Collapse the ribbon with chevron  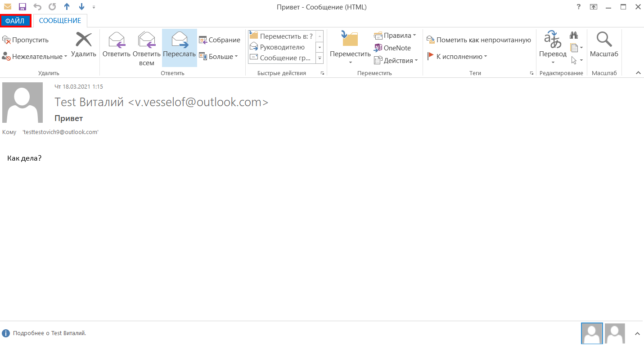click(x=638, y=73)
